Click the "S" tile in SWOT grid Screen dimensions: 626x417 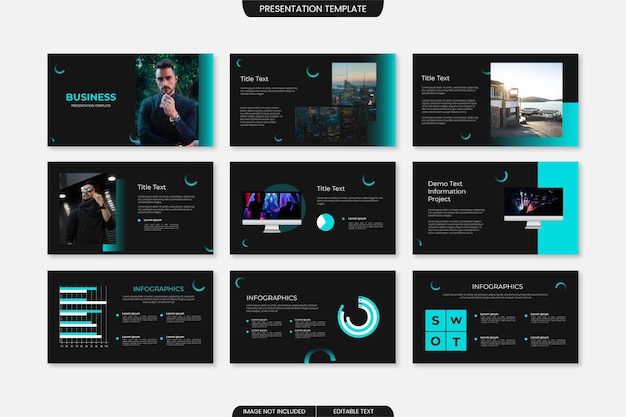click(x=436, y=320)
